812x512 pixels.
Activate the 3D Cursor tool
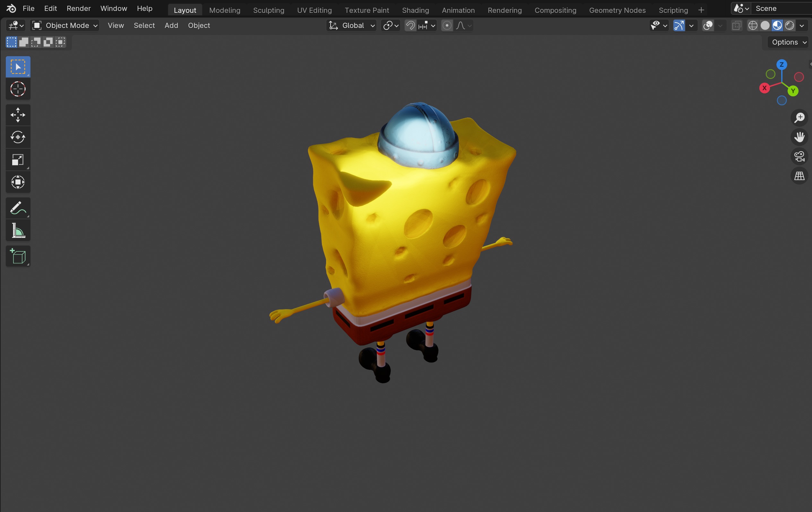point(18,89)
